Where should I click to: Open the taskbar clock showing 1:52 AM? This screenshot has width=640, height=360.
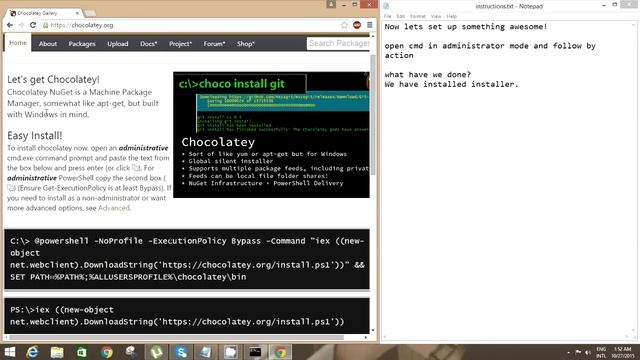click(x=623, y=352)
